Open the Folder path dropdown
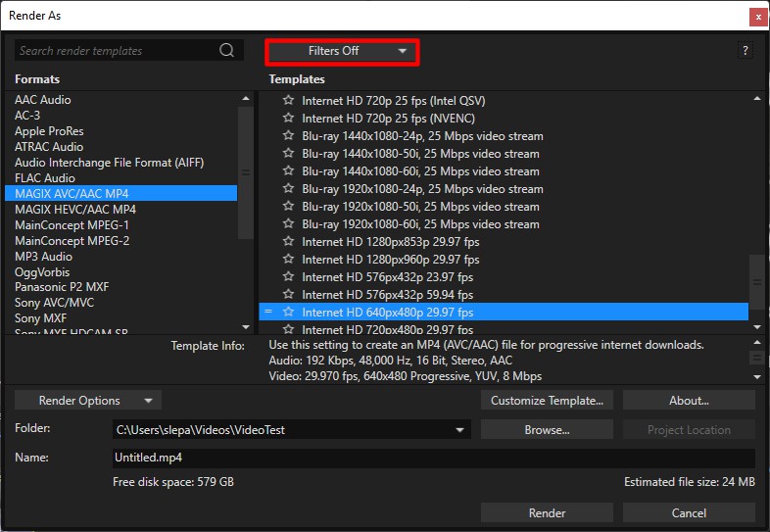The height and width of the screenshot is (532, 770). 460,430
